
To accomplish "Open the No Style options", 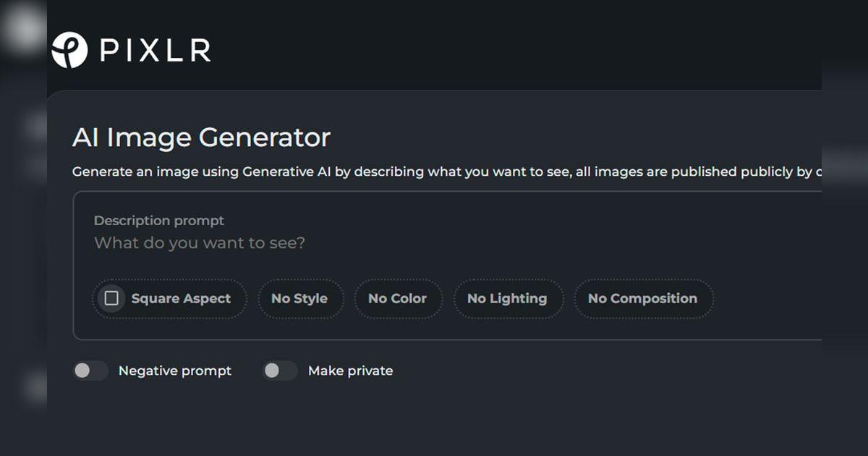I will [x=299, y=298].
